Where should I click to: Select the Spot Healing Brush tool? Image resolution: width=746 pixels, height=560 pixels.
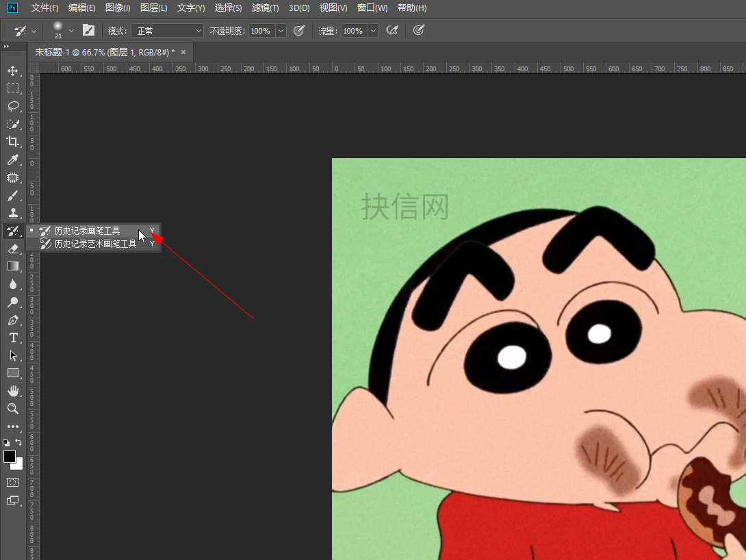[13, 178]
